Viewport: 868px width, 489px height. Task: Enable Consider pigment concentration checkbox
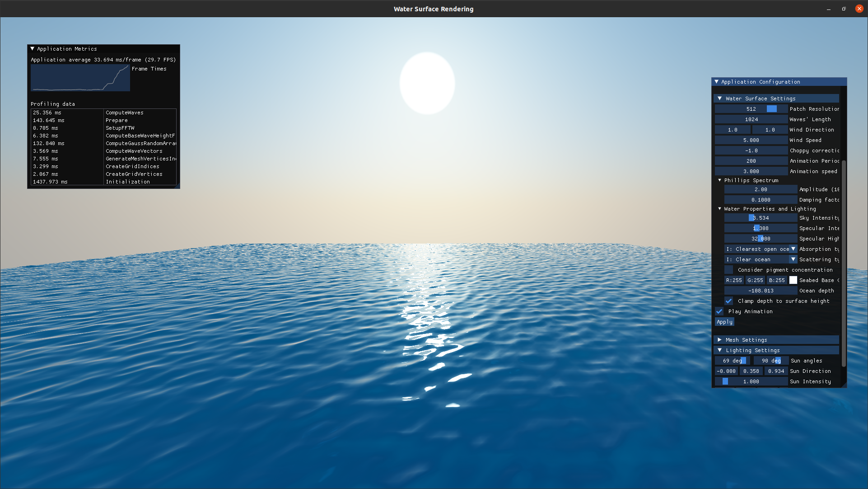click(729, 270)
